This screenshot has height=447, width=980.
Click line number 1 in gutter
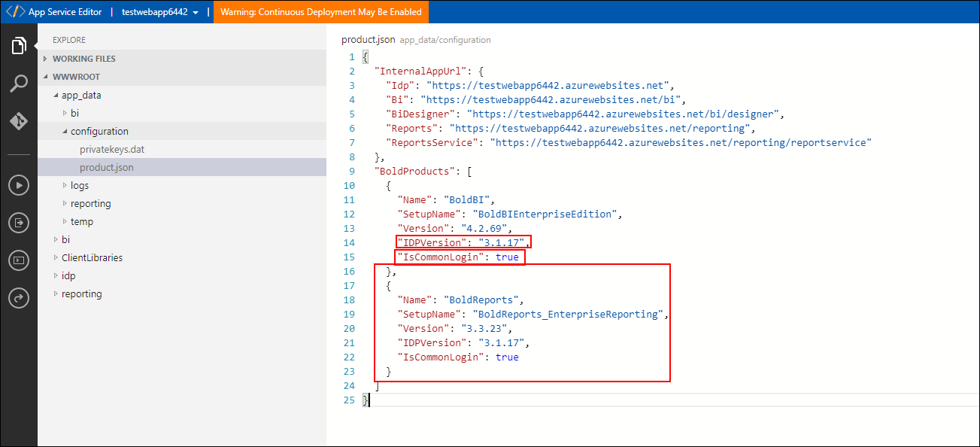click(351, 57)
